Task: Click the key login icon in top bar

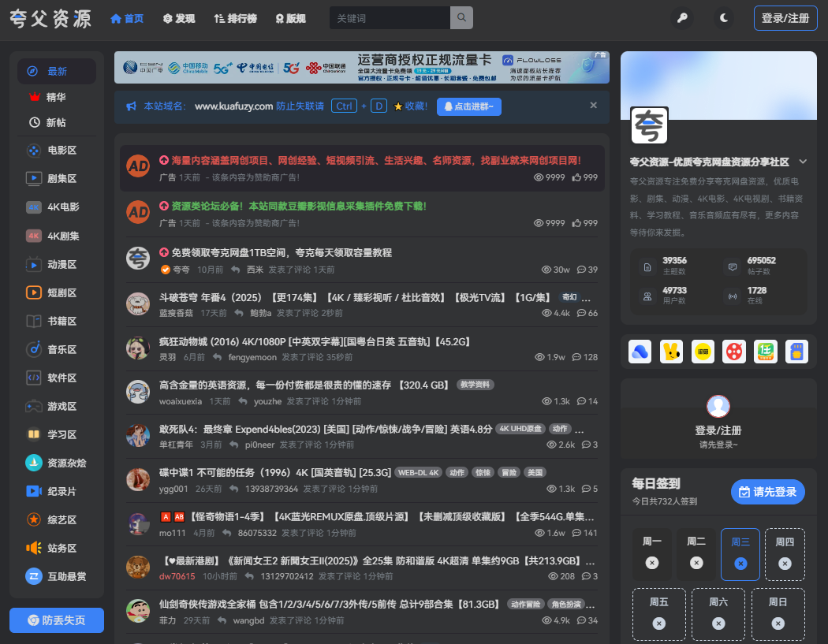Action: tap(682, 17)
